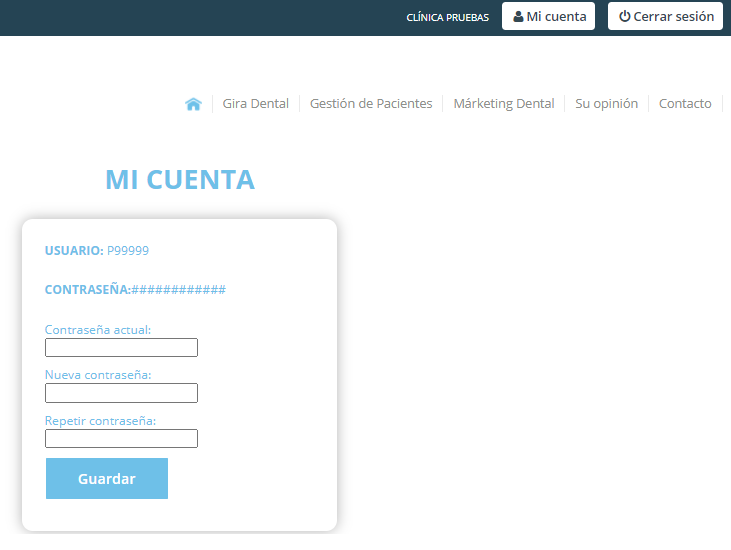Image resolution: width=731 pixels, height=550 pixels.
Task: Focus the Contraseña actual input field
Action: click(121, 347)
